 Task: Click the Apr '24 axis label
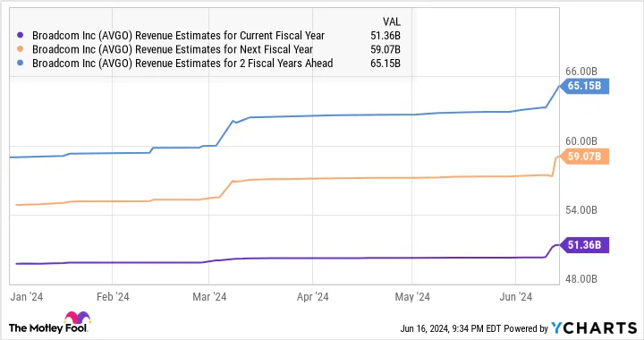coord(312,297)
